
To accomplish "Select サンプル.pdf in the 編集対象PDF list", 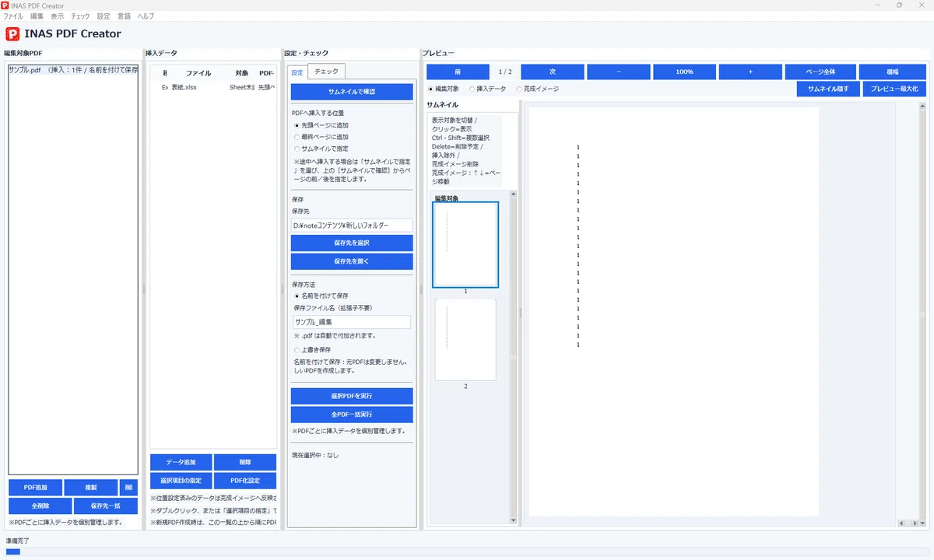I will 73,70.
